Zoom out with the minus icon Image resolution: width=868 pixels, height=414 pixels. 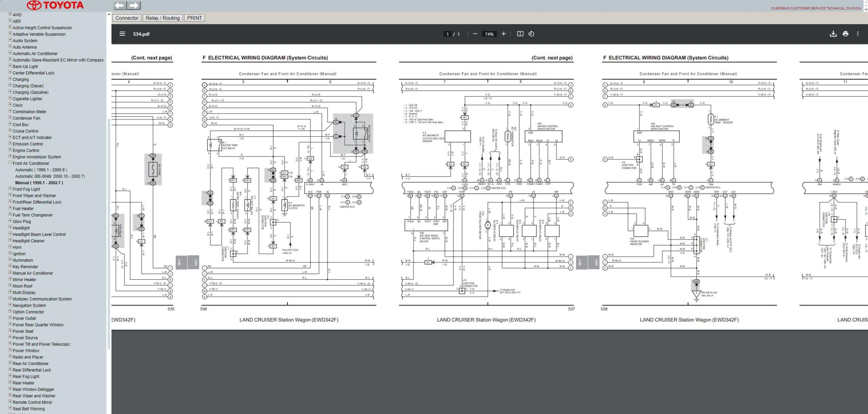(x=475, y=34)
